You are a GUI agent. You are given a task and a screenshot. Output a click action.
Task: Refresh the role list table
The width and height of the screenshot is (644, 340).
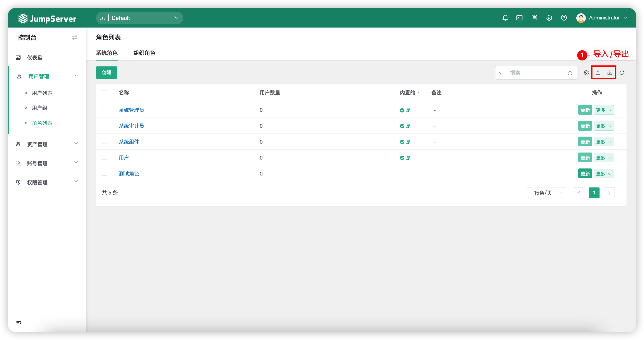[x=622, y=73]
